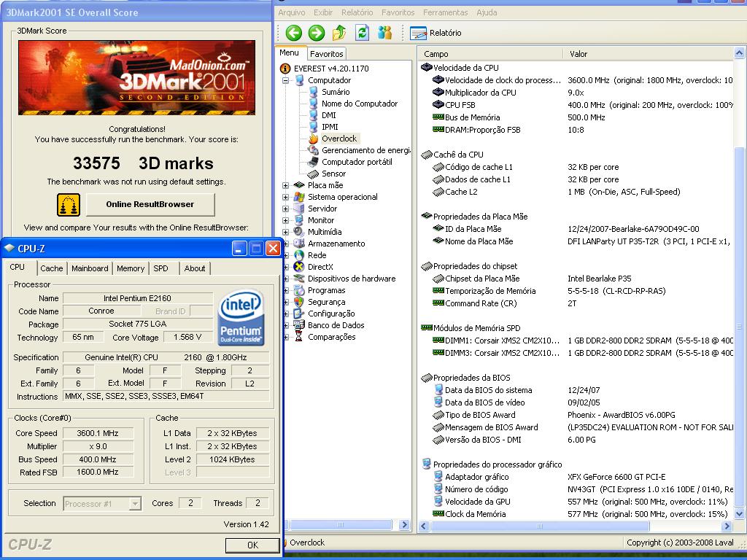747x560 pixels.
Task: Click the Programas tree icon
Action: tap(299, 290)
